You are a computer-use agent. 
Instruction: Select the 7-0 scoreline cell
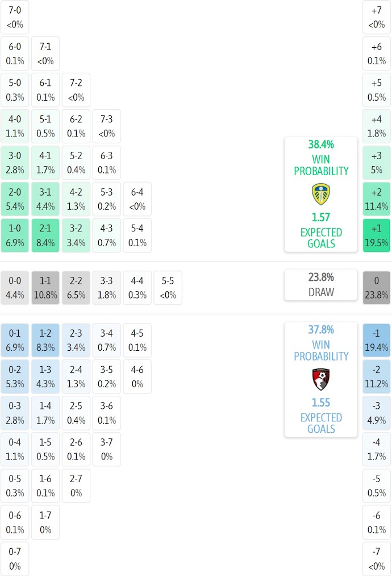coord(15,17)
